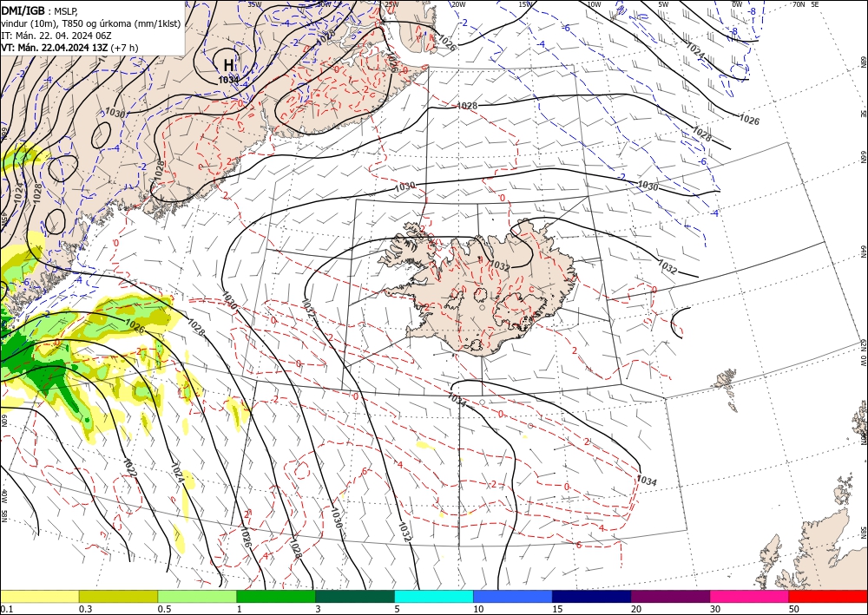Pick the red 50 mm legend swatch
This screenshot has width=868, height=615.
tap(828, 596)
